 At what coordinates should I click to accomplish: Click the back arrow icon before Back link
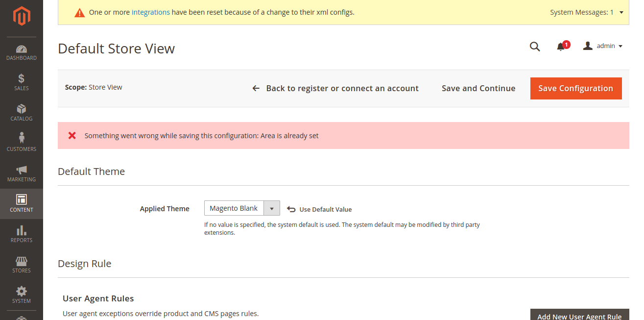[256, 88]
